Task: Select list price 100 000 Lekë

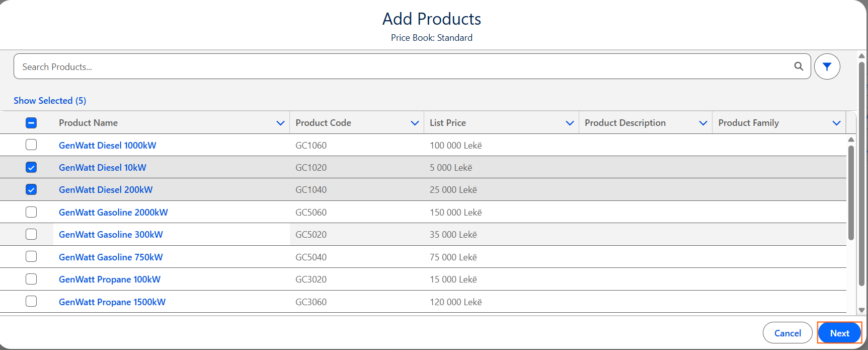Action: tap(455, 145)
